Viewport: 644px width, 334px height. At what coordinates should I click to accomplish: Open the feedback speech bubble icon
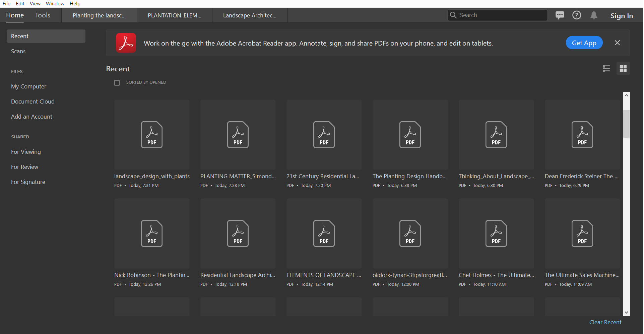[x=560, y=15]
